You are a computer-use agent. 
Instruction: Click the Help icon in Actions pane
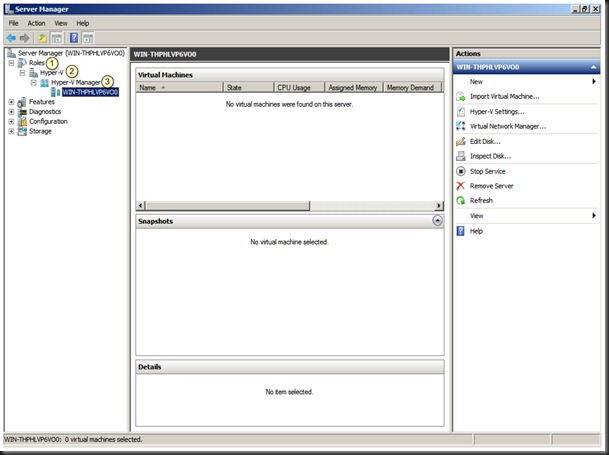(x=461, y=231)
